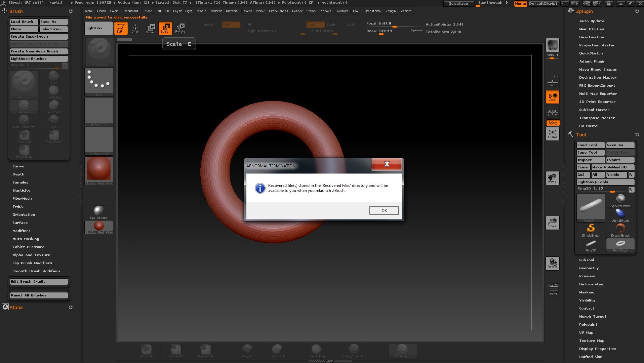The width and height of the screenshot is (644, 363).
Task: Click the Frame view icon
Action: pyautogui.click(x=552, y=134)
